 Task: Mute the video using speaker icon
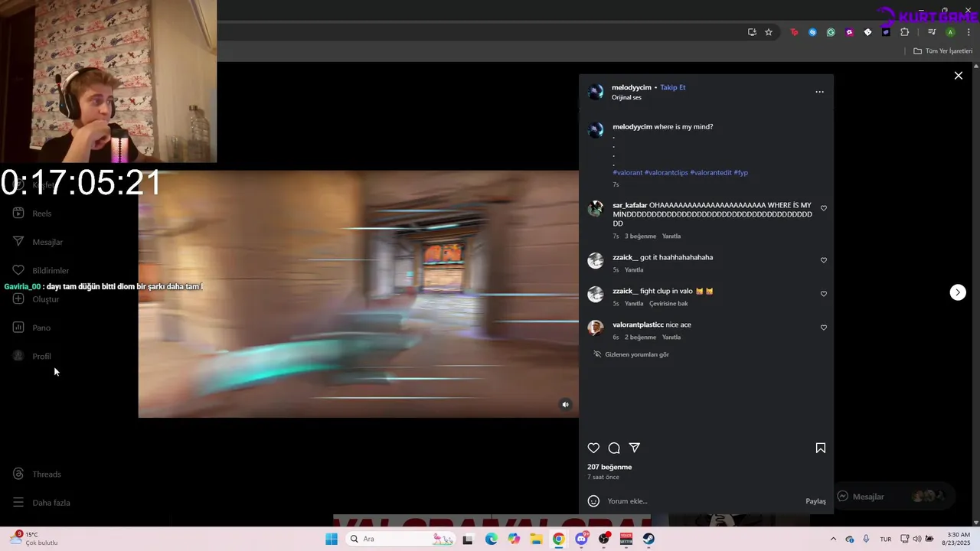pos(565,405)
